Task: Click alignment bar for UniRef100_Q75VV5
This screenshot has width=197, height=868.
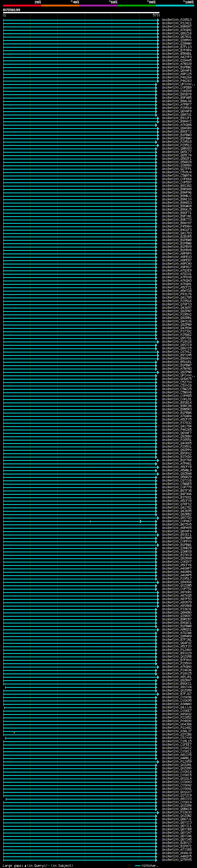Action: [80, 860]
